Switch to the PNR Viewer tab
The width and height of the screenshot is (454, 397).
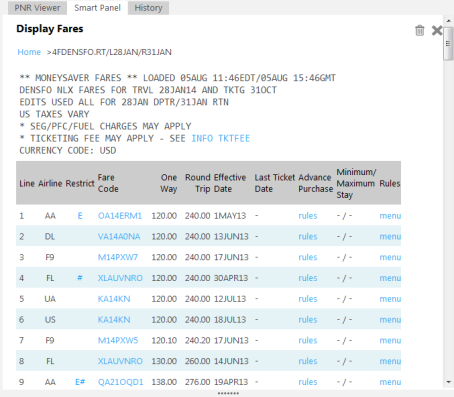click(x=37, y=8)
